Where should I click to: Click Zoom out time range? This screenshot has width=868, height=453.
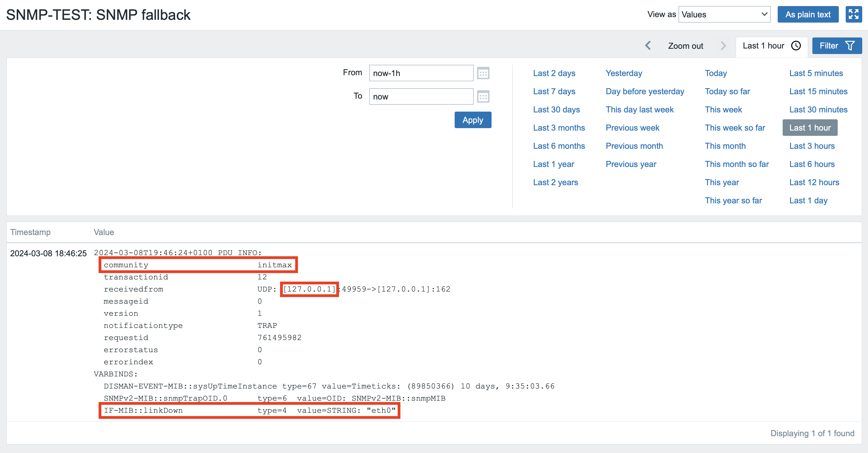[x=685, y=46]
